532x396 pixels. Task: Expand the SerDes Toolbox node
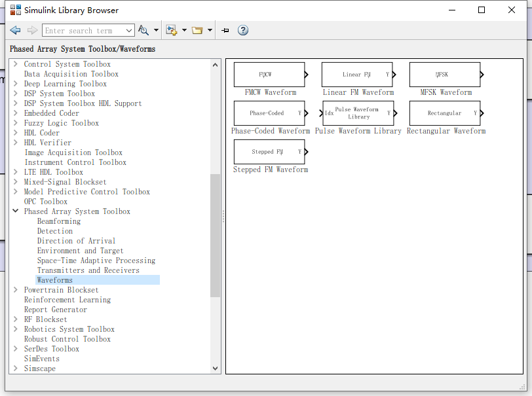coord(15,348)
